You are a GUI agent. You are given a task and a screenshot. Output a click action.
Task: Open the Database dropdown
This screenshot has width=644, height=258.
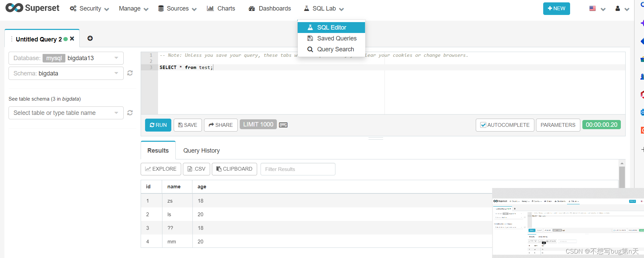click(x=66, y=58)
